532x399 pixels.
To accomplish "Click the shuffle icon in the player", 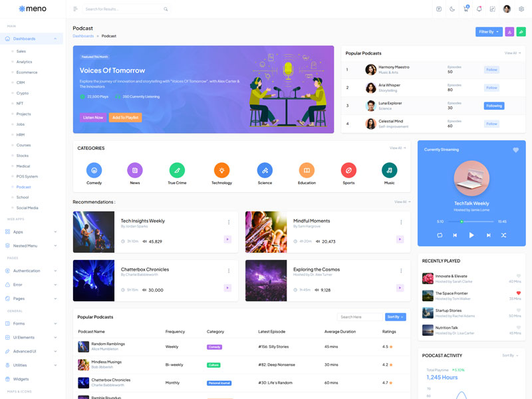I will coord(503,235).
